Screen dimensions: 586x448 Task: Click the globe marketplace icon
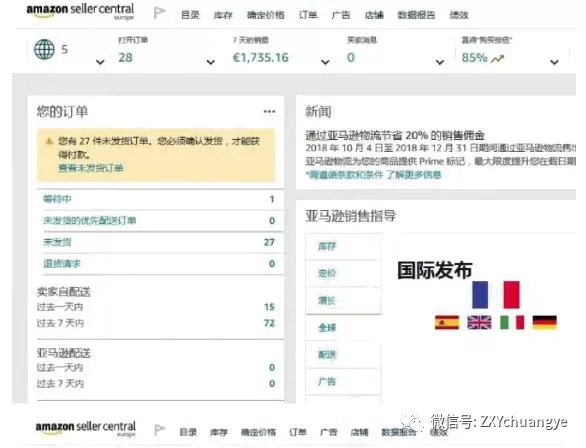pyautogui.click(x=44, y=49)
